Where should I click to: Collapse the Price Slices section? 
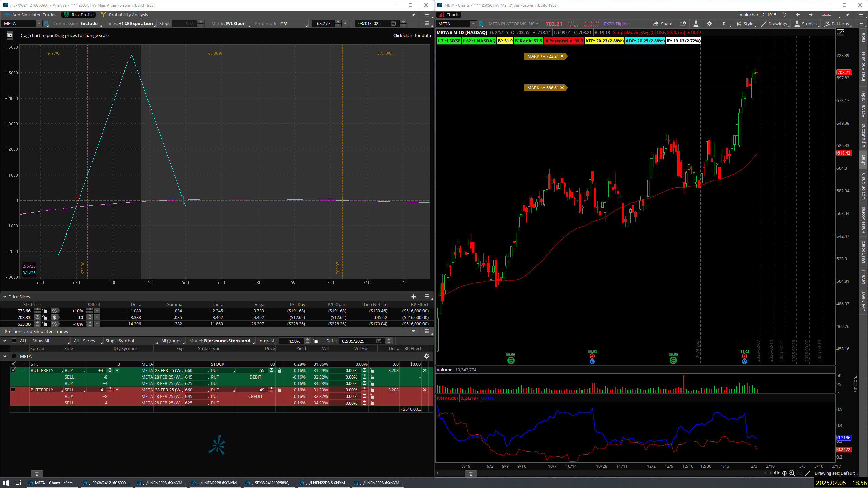pyautogui.click(x=5, y=297)
